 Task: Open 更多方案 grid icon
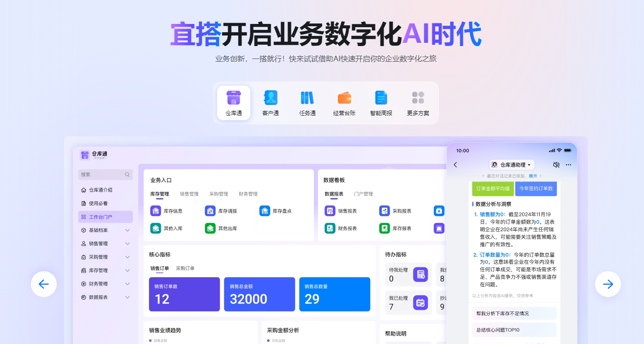coord(418,98)
